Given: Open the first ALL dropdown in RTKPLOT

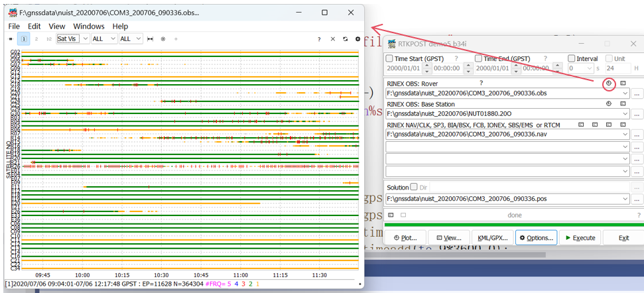Looking at the screenshot, I should [113, 38].
